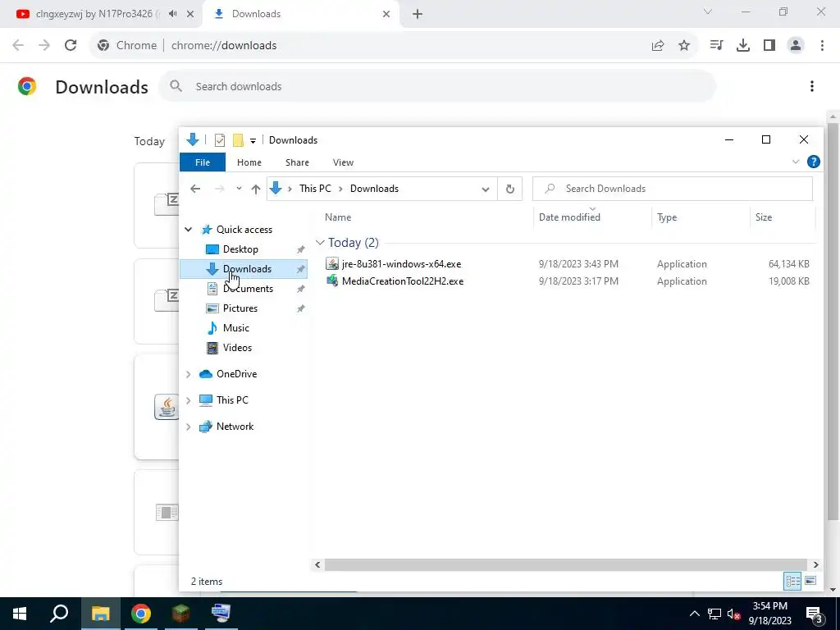Open the Share ribbon tab
Screen dimensions: 840x630
tap(297, 162)
